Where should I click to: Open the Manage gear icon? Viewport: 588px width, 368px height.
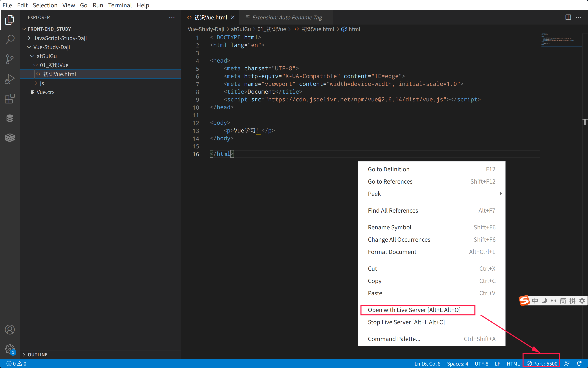tap(10, 349)
